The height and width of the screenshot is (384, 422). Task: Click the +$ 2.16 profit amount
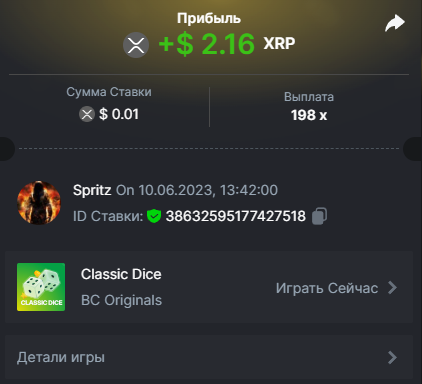pyautogui.click(x=207, y=44)
